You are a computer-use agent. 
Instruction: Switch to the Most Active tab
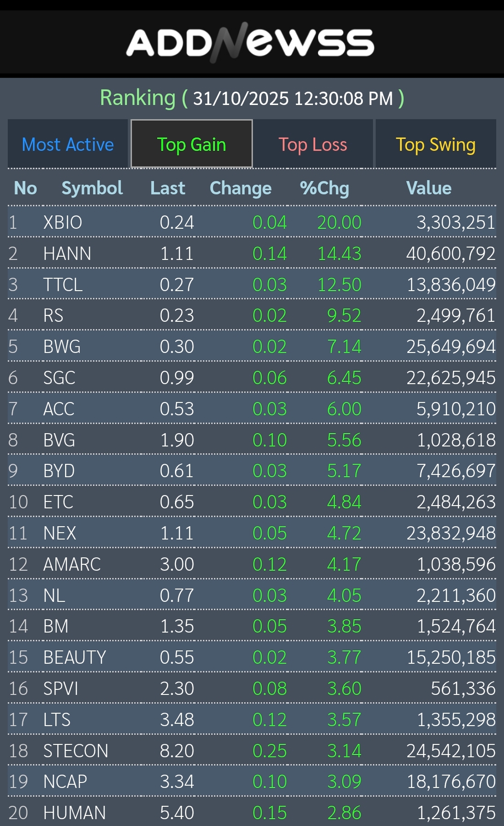click(x=68, y=144)
